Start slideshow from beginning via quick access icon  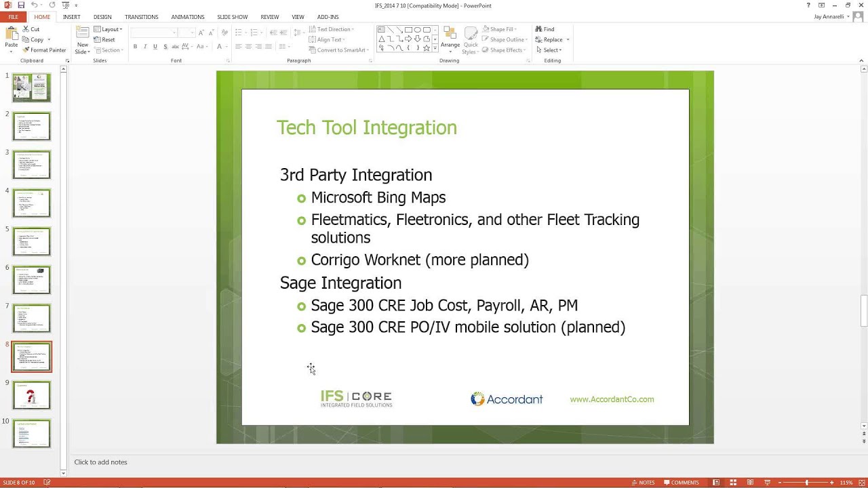tap(66, 5)
